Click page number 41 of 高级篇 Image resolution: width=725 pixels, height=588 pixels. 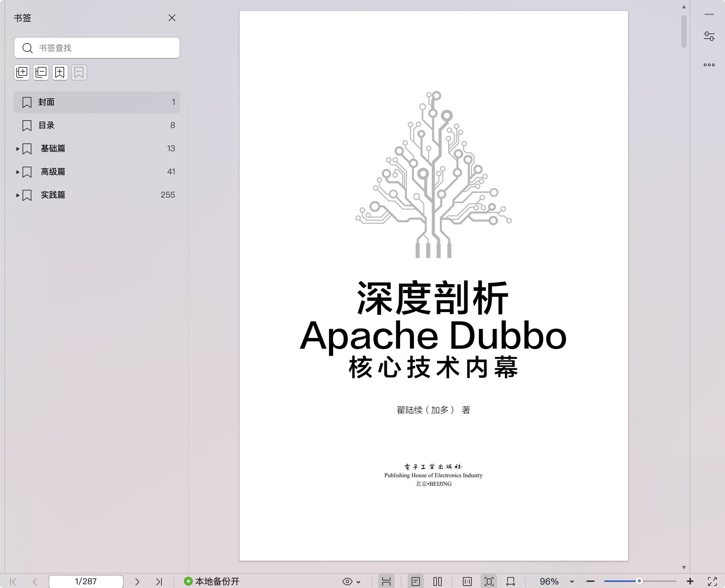point(171,172)
